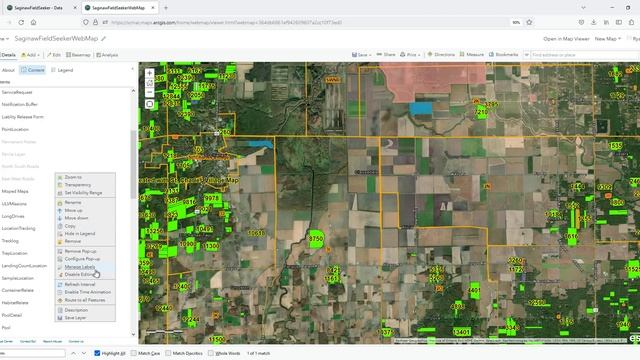Select Transparency in context menu
640x360 pixels.
[78, 185]
